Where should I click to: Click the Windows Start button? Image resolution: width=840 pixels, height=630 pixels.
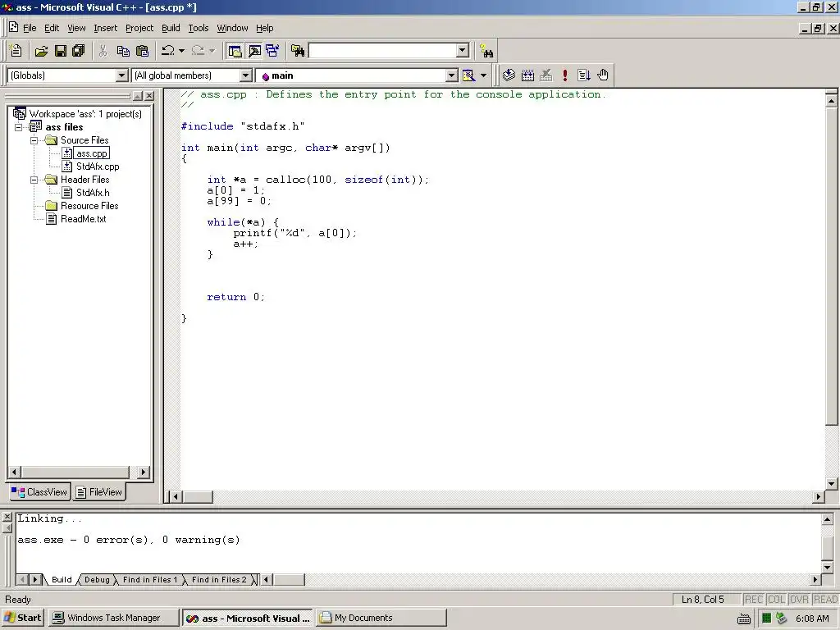point(22,618)
